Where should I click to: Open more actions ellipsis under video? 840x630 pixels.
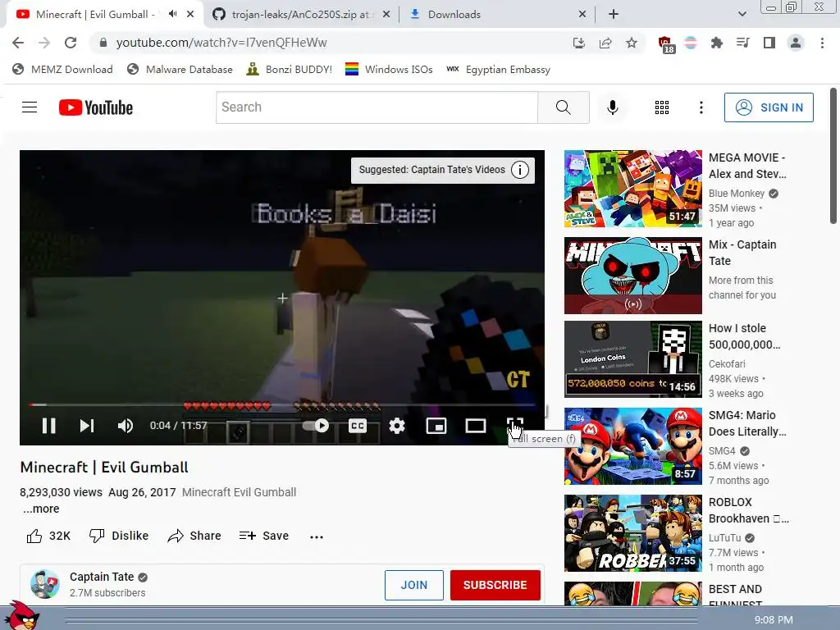[x=316, y=536]
